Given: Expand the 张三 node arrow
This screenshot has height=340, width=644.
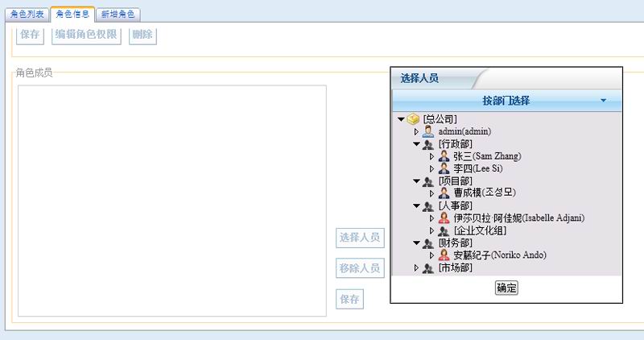Looking at the screenshot, I should (x=431, y=156).
